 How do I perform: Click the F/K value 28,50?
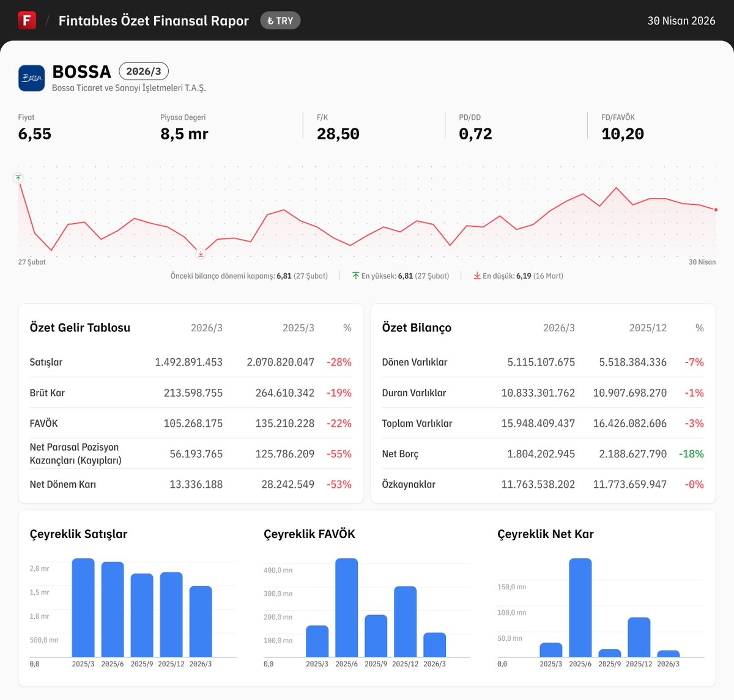coord(338,134)
